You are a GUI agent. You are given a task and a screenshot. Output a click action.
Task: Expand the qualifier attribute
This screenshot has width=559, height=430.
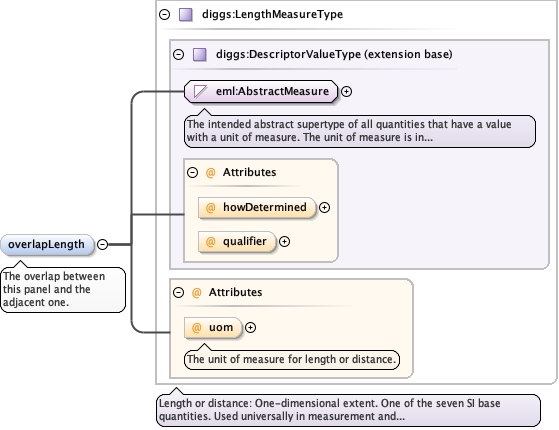pos(284,242)
